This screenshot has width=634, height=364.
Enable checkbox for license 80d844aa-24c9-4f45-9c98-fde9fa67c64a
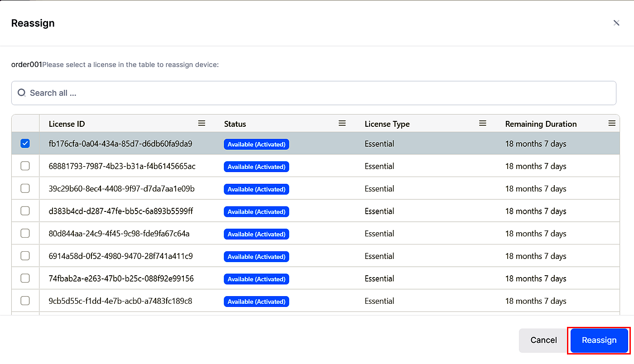pos(25,234)
